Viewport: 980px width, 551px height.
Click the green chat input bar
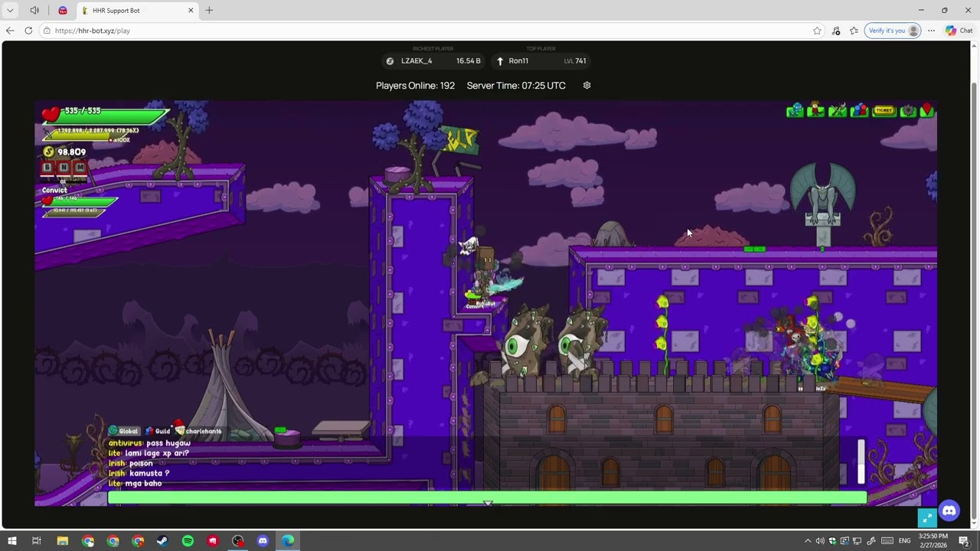pos(487,497)
